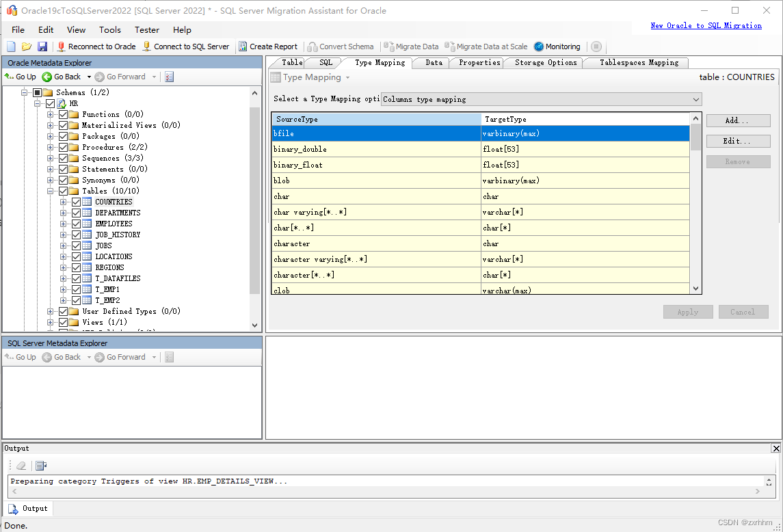Open the Monitoring tool
783x532 pixels.
557,46
